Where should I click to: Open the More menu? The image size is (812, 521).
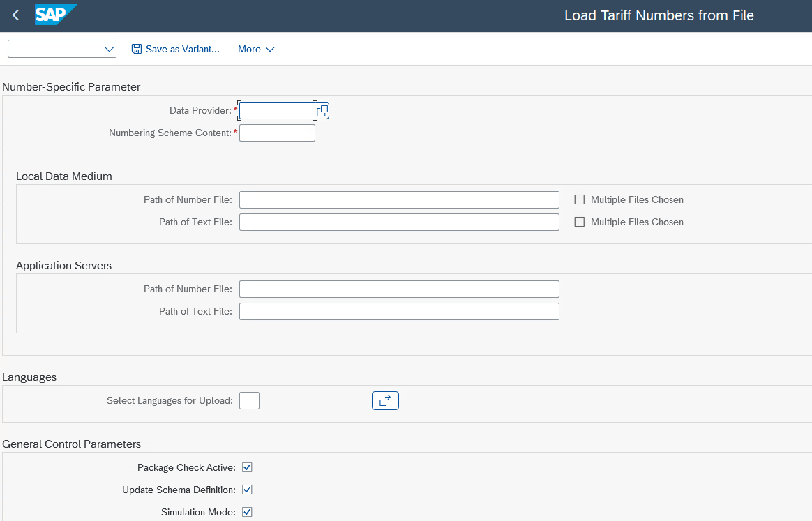click(x=255, y=50)
